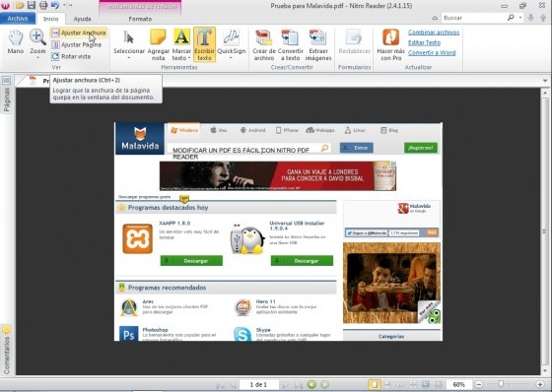The height and width of the screenshot is (392, 552).
Task: Click Crear de archivo icon
Action: pos(264,44)
